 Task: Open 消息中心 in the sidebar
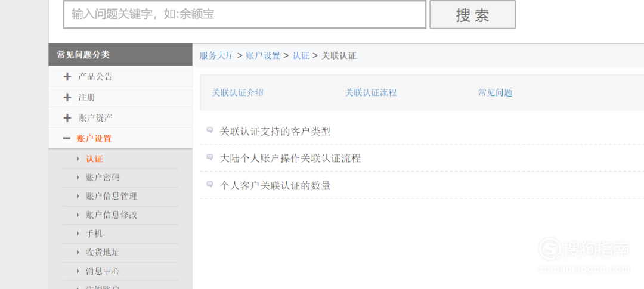click(x=103, y=271)
